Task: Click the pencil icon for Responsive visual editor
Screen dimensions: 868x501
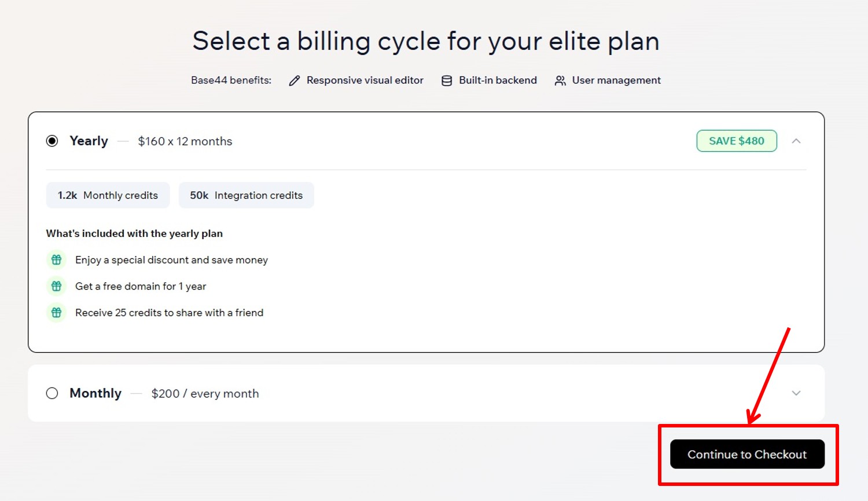Action: (x=295, y=81)
